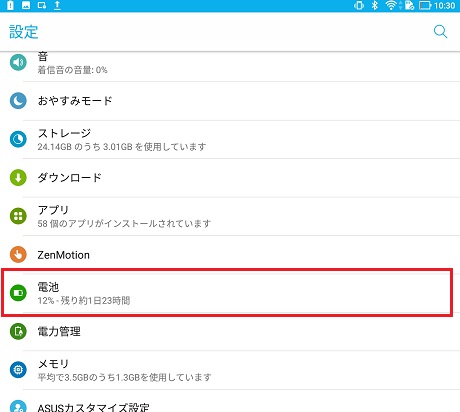Tap the sound speaker icon

click(x=18, y=62)
